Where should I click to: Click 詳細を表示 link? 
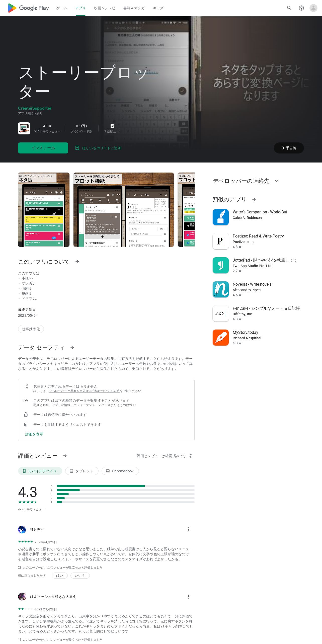[34, 434]
